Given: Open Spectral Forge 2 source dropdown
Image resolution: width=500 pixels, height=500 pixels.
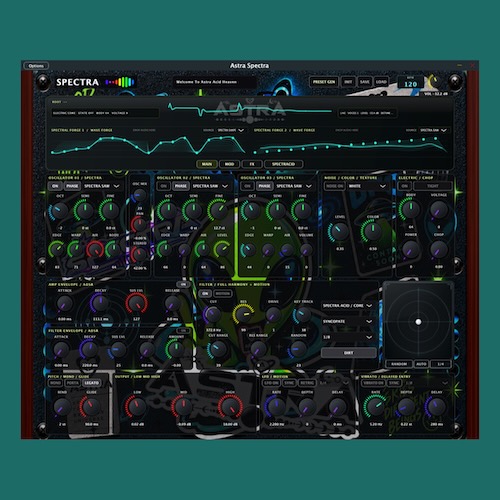Looking at the screenshot, I should coord(433,130).
